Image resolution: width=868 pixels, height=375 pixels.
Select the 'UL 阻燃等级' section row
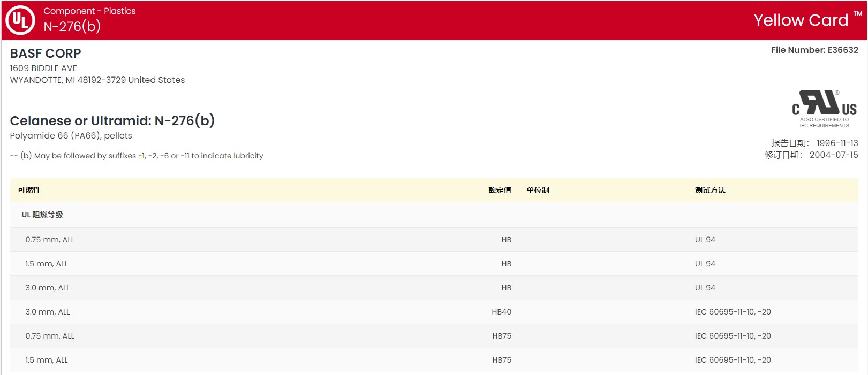pos(434,215)
